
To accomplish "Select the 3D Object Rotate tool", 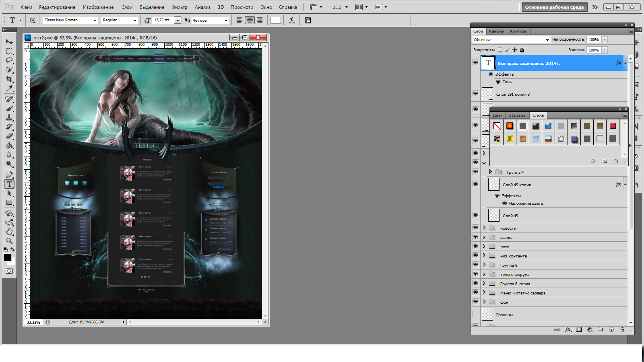I will click(x=9, y=213).
